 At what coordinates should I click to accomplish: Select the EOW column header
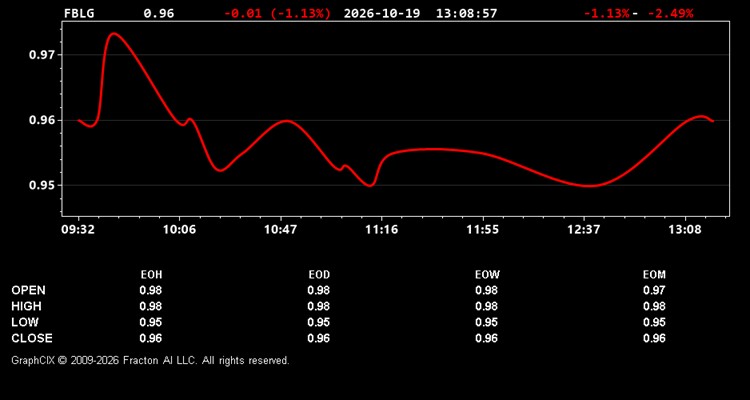click(x=487, y=275)
